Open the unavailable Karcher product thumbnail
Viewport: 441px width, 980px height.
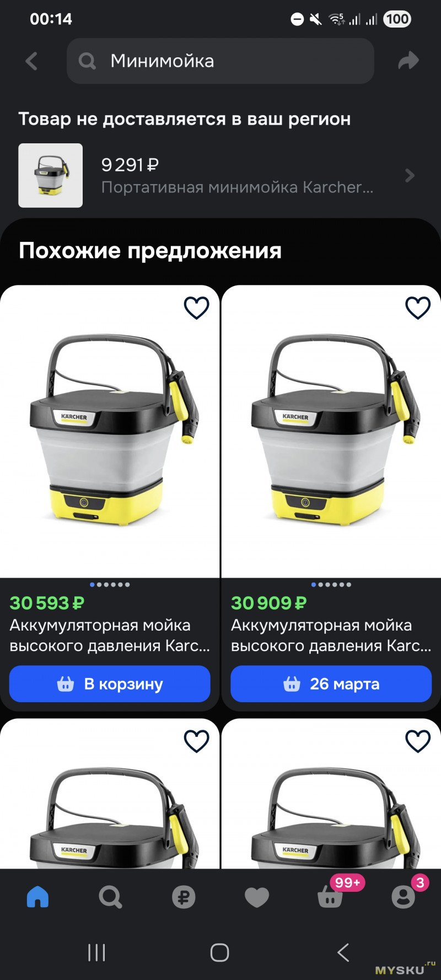[51, 176]
